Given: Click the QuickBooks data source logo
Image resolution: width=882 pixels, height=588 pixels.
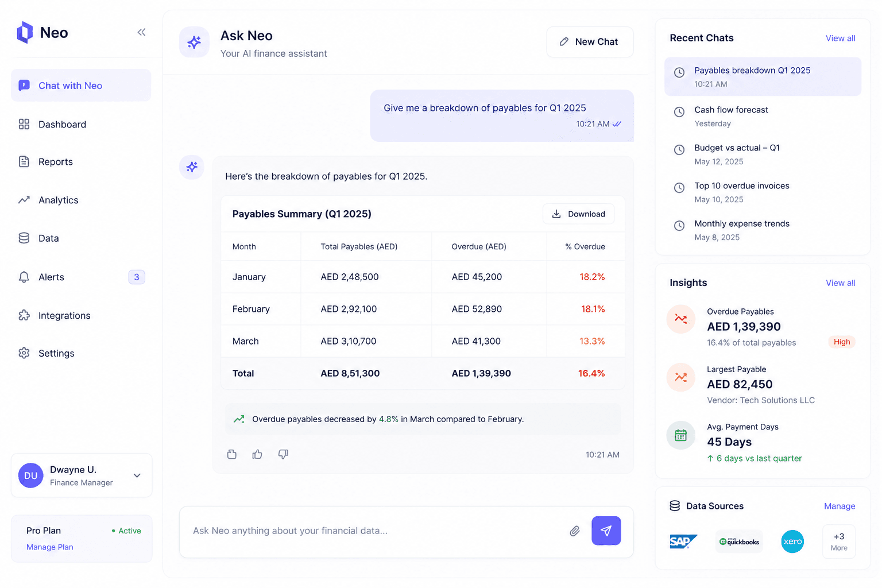Looking at the screenshot, I should coord(739,541).
